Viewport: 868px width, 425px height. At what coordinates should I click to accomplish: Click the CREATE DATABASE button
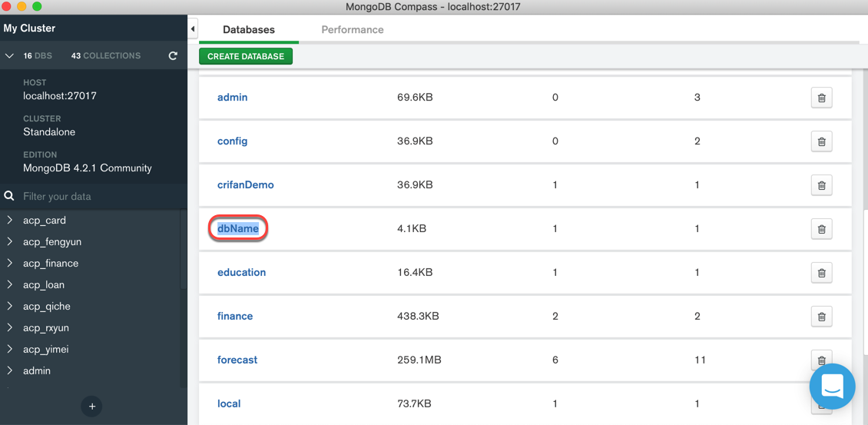[x=246, y=57]
